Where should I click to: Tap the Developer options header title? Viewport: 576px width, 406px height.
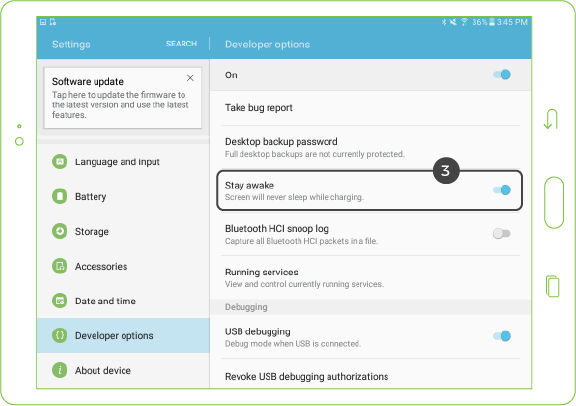267,44
